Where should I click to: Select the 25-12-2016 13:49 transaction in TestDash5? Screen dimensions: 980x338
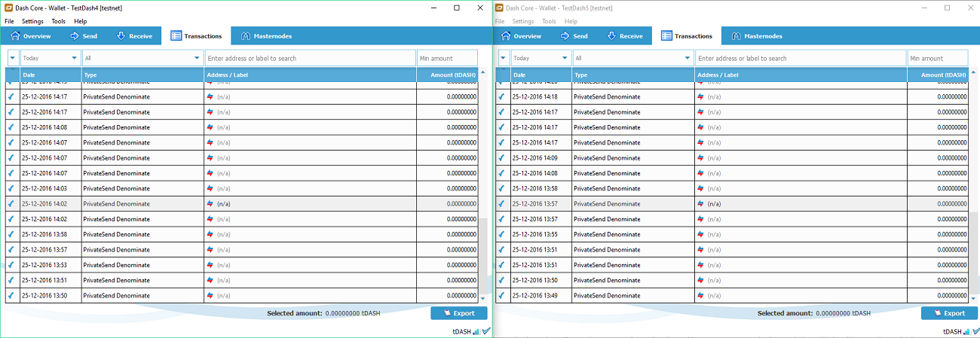tap(731, 296)
